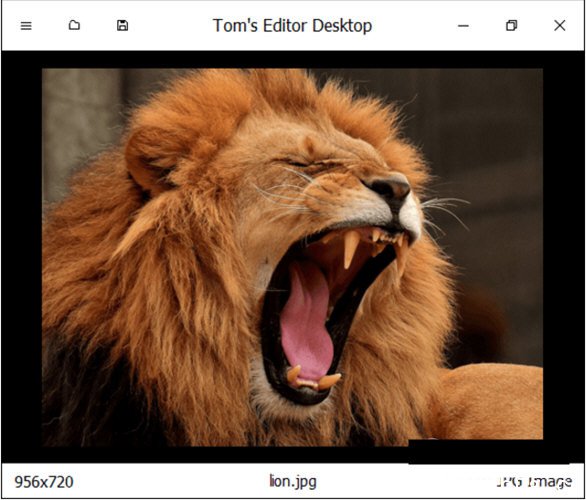Restore down the editor window

(511, 25)
